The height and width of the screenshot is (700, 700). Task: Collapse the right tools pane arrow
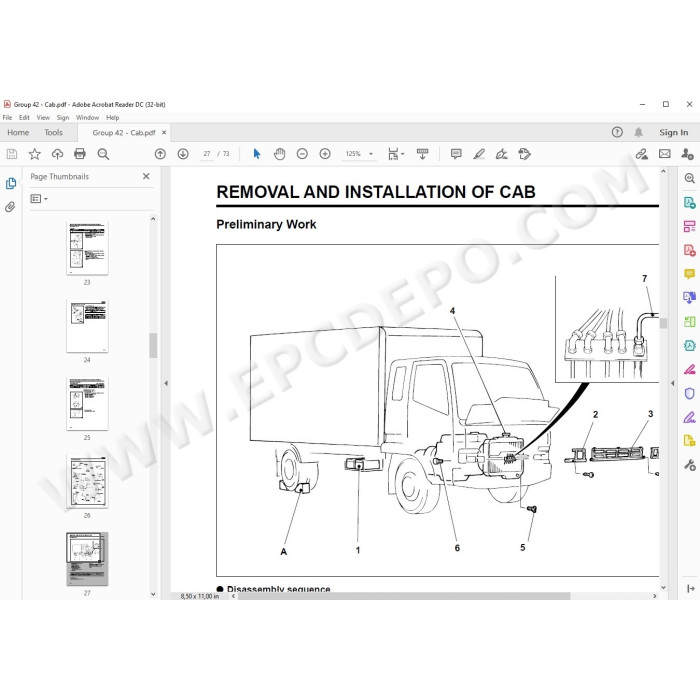673,383
